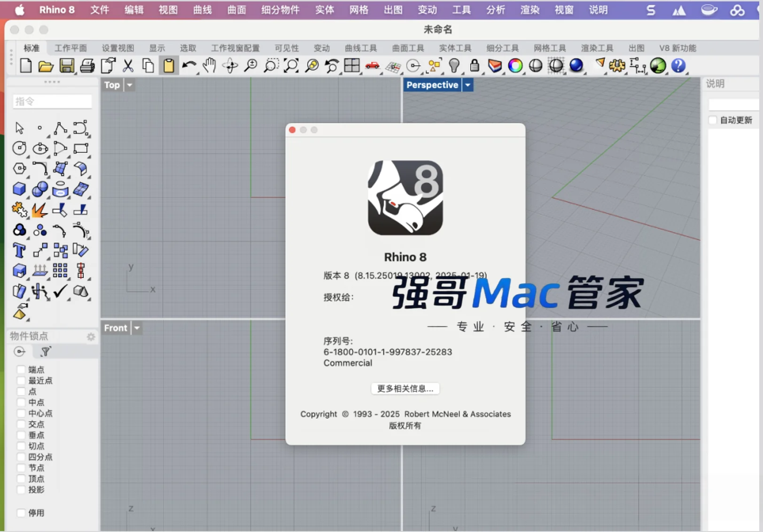Click the Paste clipboard icon
This screenshot has width=763, height=532.
coord(169,66)
